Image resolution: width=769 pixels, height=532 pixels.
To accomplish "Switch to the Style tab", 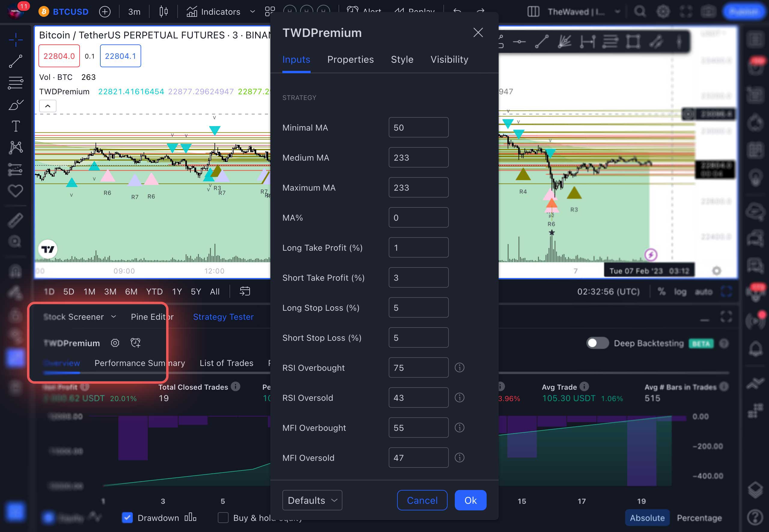I will 402,59.
